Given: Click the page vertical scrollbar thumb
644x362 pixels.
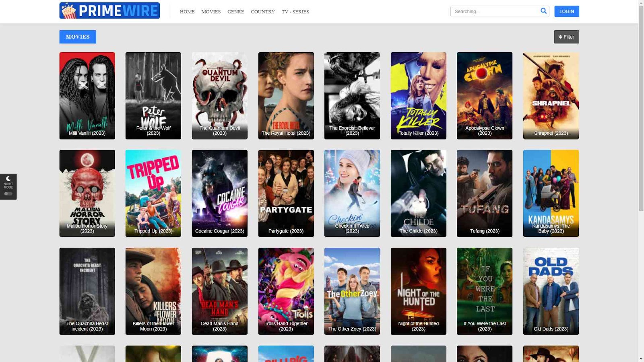Looking at the screenshot, I should (641, 109).
